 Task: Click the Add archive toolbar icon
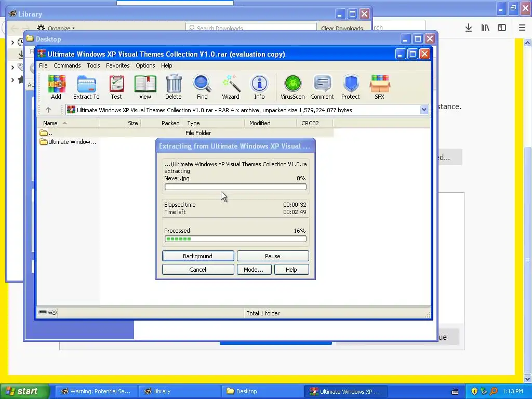[x=56, y=87]
